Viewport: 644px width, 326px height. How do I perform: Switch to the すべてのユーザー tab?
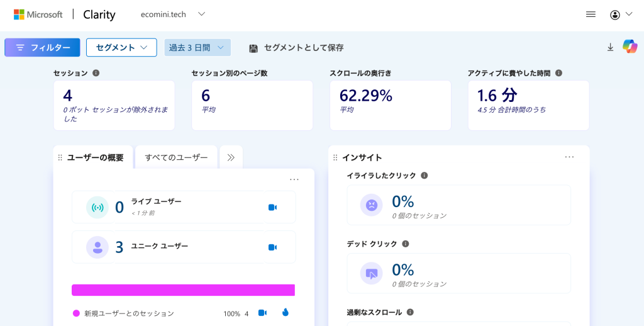(176, 157)
